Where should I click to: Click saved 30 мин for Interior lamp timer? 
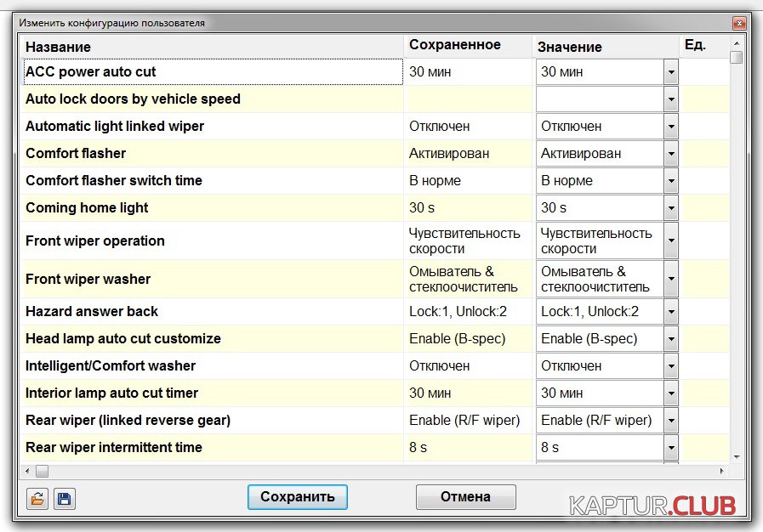click(430, 393)
